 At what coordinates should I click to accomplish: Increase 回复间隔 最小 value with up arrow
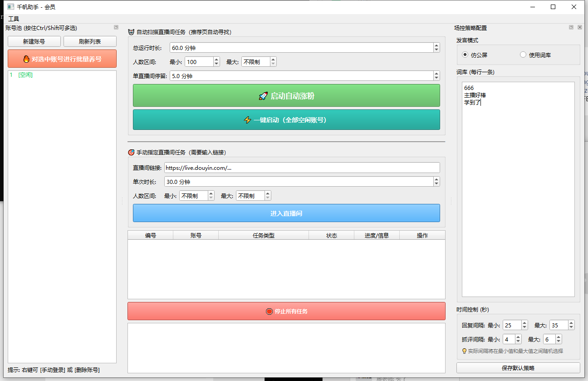coord(524,323)
